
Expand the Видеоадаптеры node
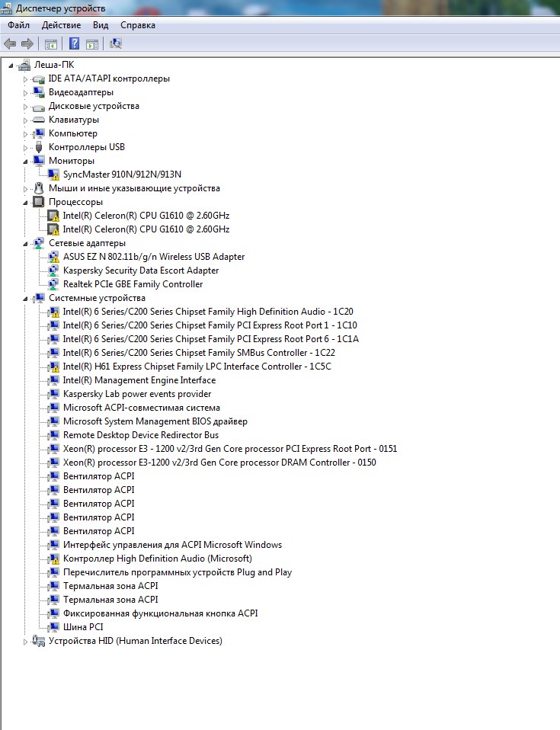(26, 93)
